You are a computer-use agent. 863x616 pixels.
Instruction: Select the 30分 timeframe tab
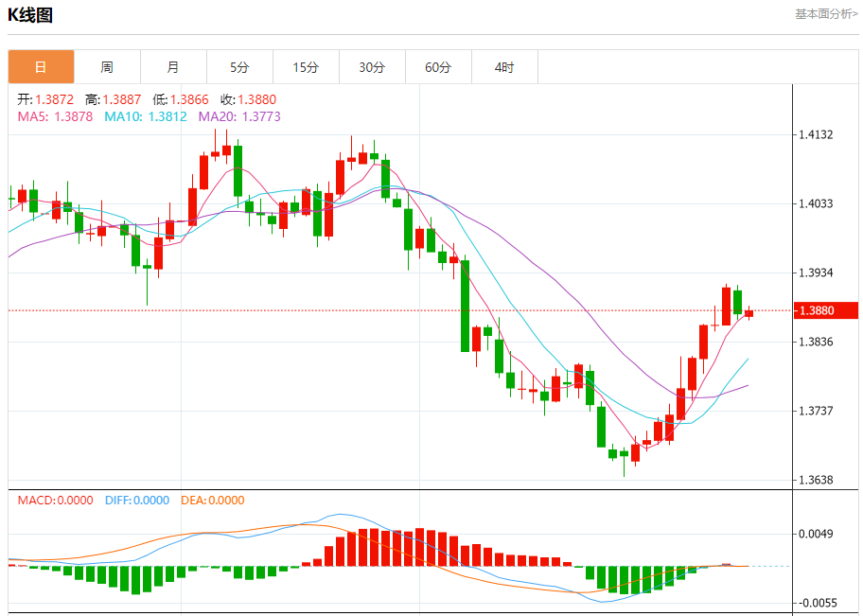tap(372, 67)
